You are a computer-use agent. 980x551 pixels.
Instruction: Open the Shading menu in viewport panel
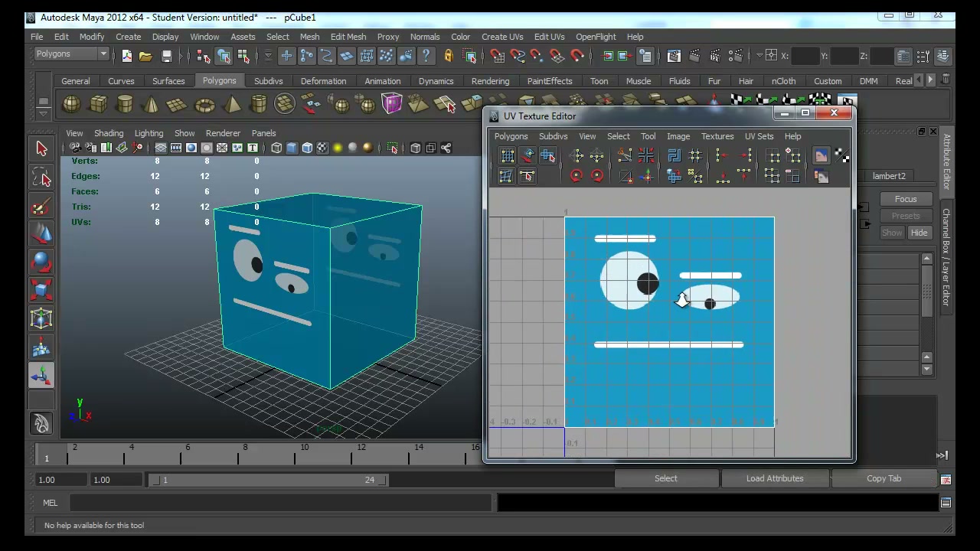(x=109, y=133)
